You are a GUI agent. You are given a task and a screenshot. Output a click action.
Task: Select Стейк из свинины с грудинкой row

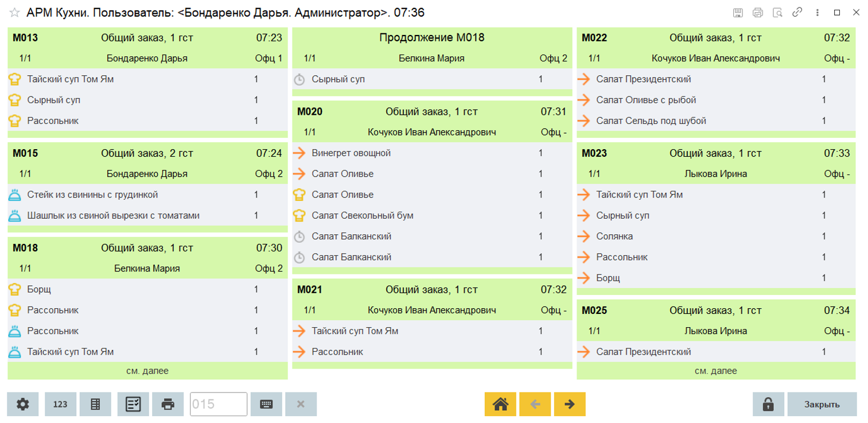(92, 195)
